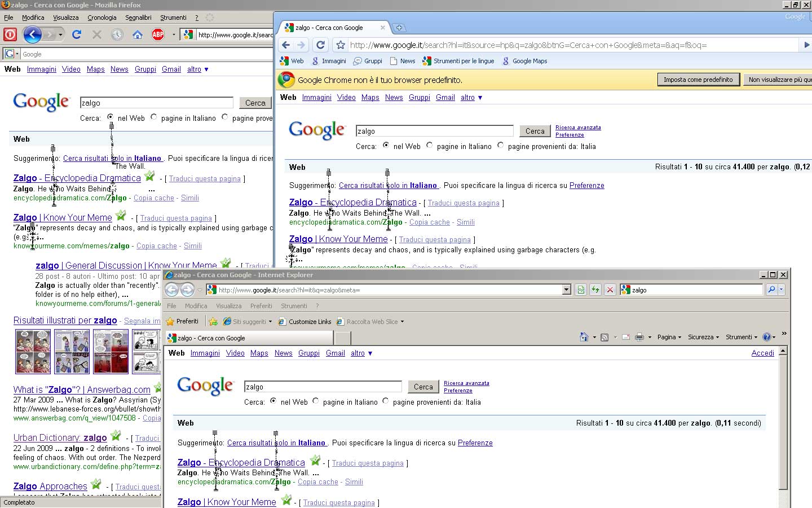Select 'pagine provenienti da: Italia' in Chrome
Image resolution: width=812 pixels, height=508 pixels.
coord(500,145)
